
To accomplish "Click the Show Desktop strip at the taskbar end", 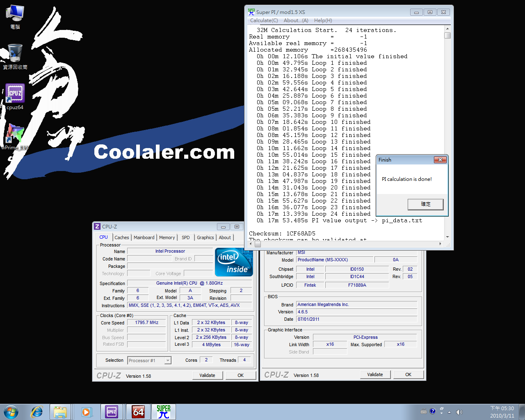I will [x=522, y=412].
